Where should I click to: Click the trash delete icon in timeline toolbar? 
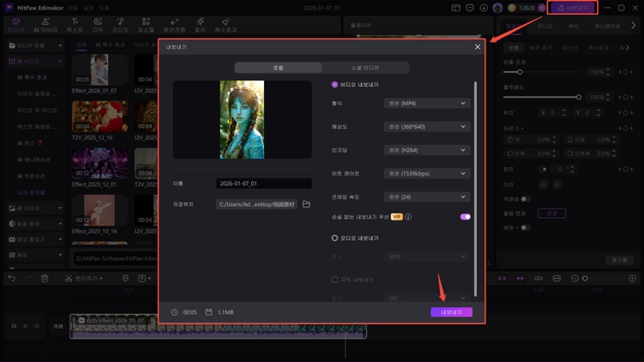[45, 278]
